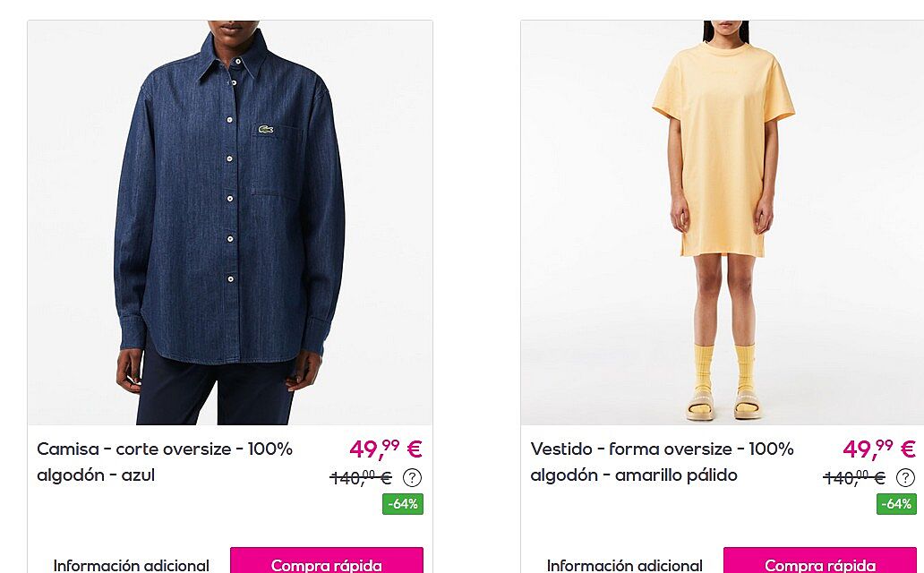The height and width of the screenshot is (573, 924).
Task: Click 'Compra rápida' for the blue shirt
Action: tap(327, 560)
